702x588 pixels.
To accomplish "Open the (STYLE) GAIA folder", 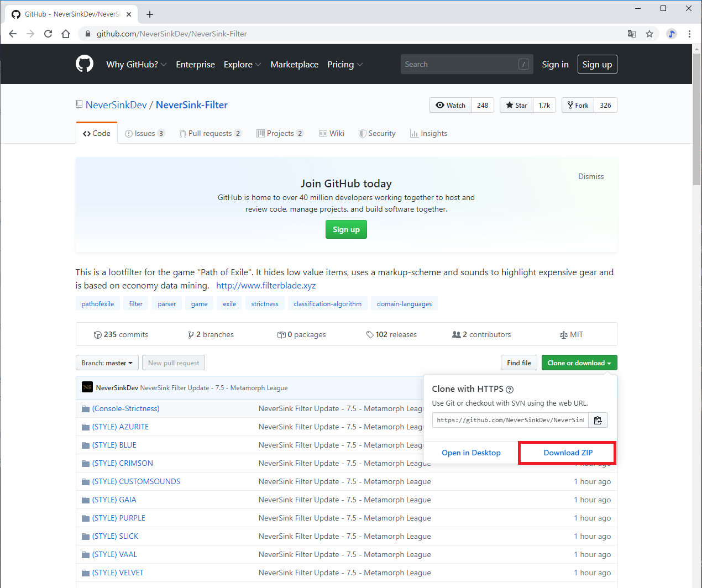I will pyautogui.click(x=114, y=500).
